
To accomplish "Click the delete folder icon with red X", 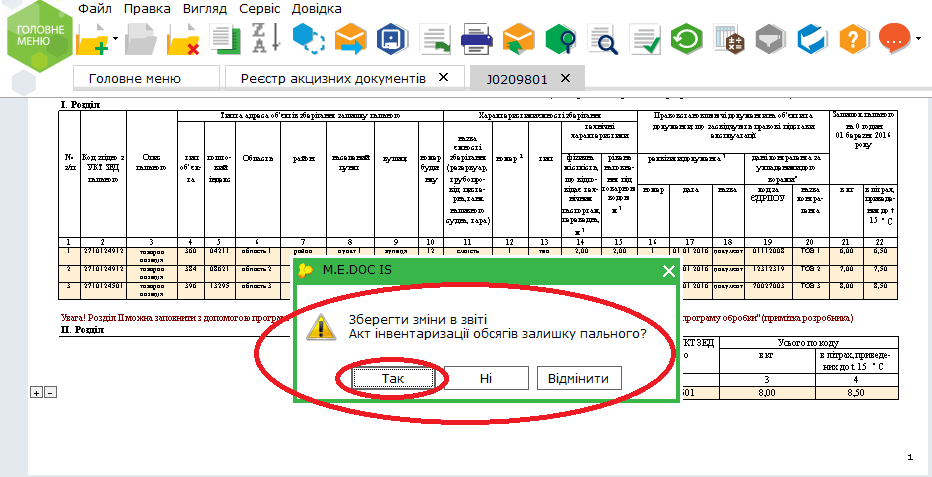I will tap(183, 40).
